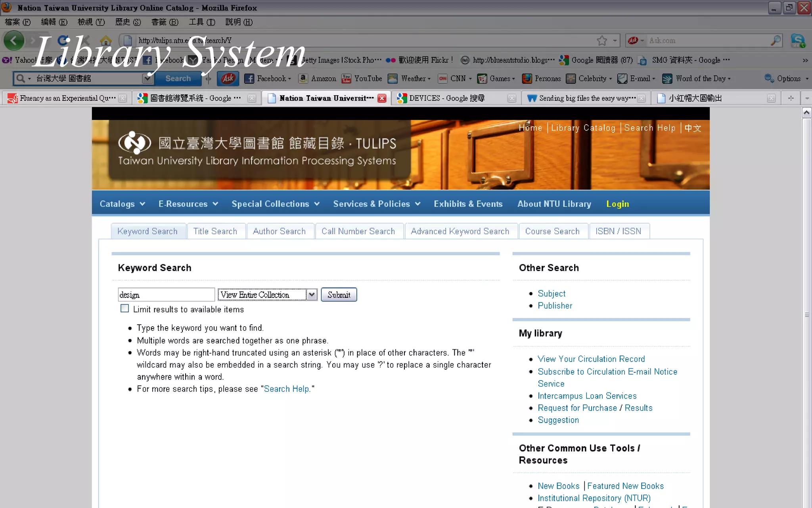Open the Subject search link
The height and width of the screenshot is (508, 812).
pos(552,294)
